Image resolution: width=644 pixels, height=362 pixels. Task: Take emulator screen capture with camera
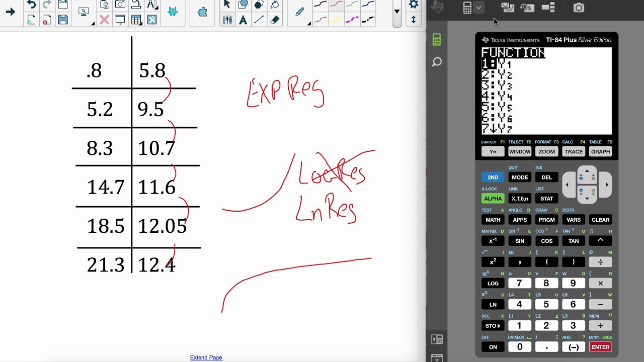(579, 8)
